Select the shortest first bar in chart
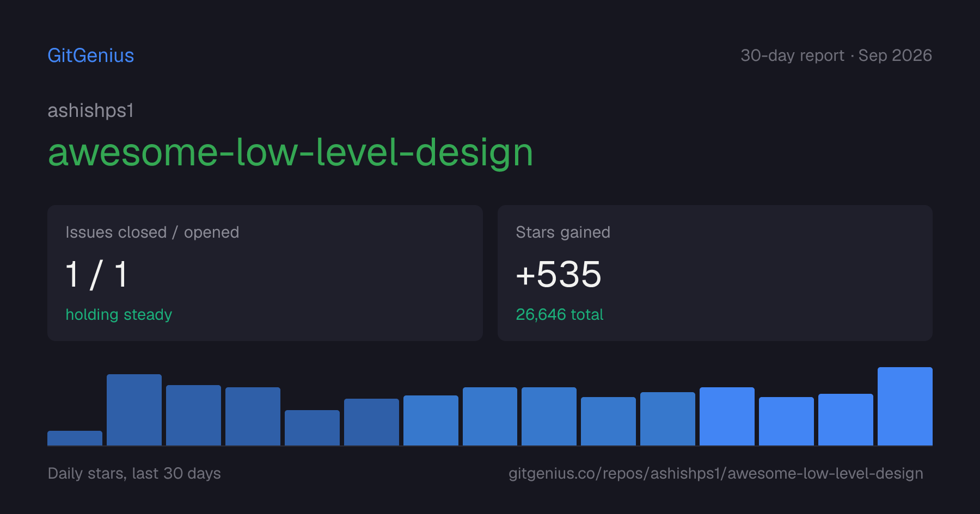 pyautogui.click(x=75, y=438)
